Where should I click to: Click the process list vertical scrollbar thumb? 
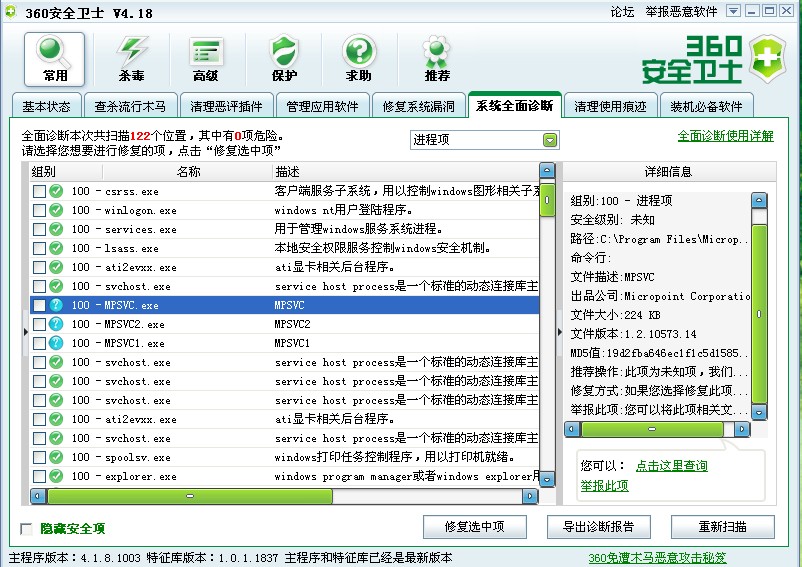coord(547,200)
